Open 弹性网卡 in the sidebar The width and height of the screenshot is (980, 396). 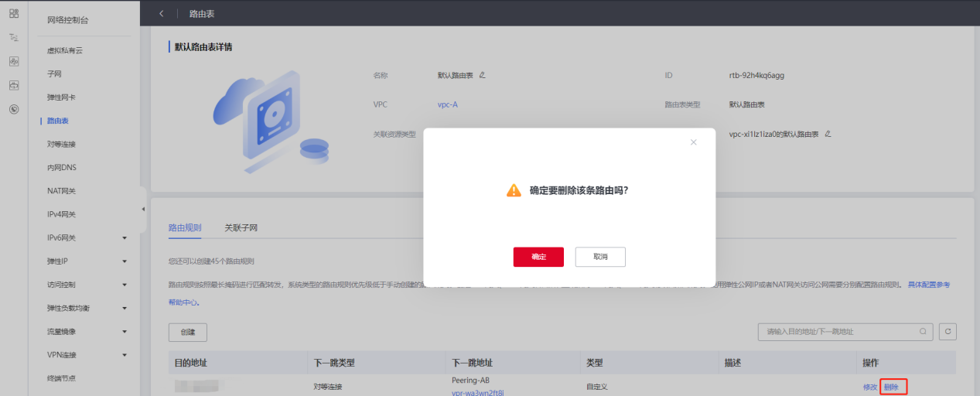pos(61,97)
